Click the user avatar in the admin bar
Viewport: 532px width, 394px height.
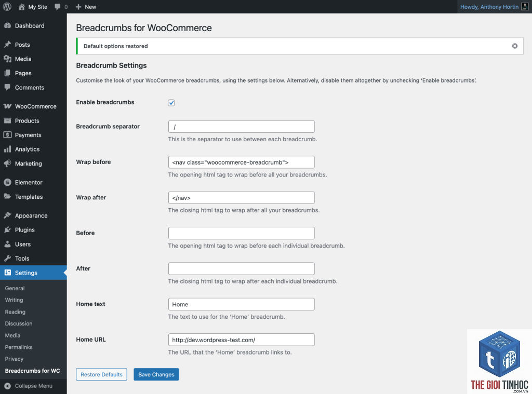(525, 7)
